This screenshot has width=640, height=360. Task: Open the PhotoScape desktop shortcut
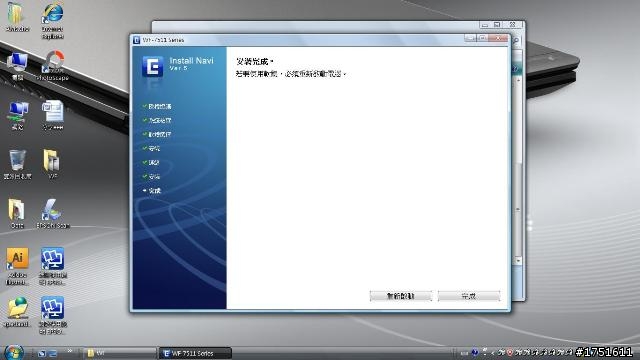[53, 65]
